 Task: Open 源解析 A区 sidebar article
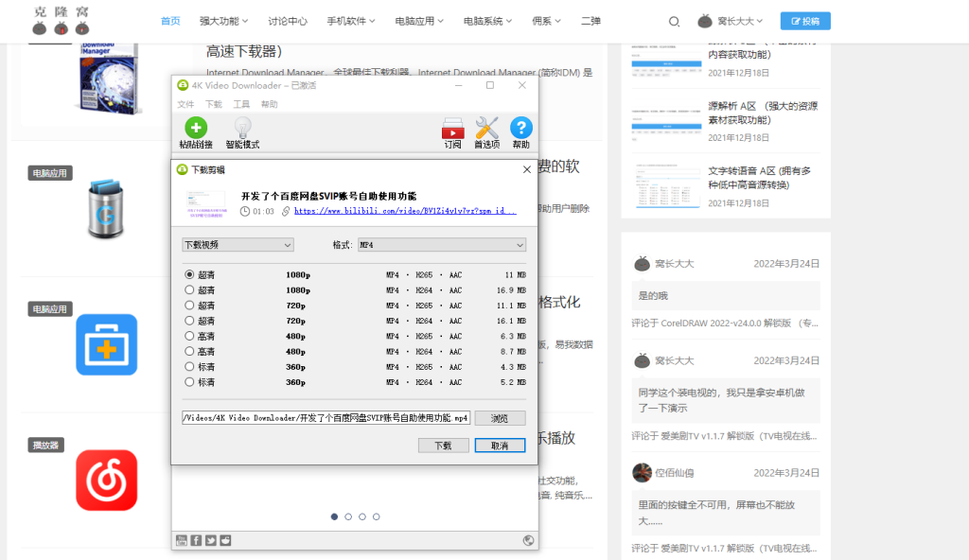pyautogui.click(x=763, y=113)
